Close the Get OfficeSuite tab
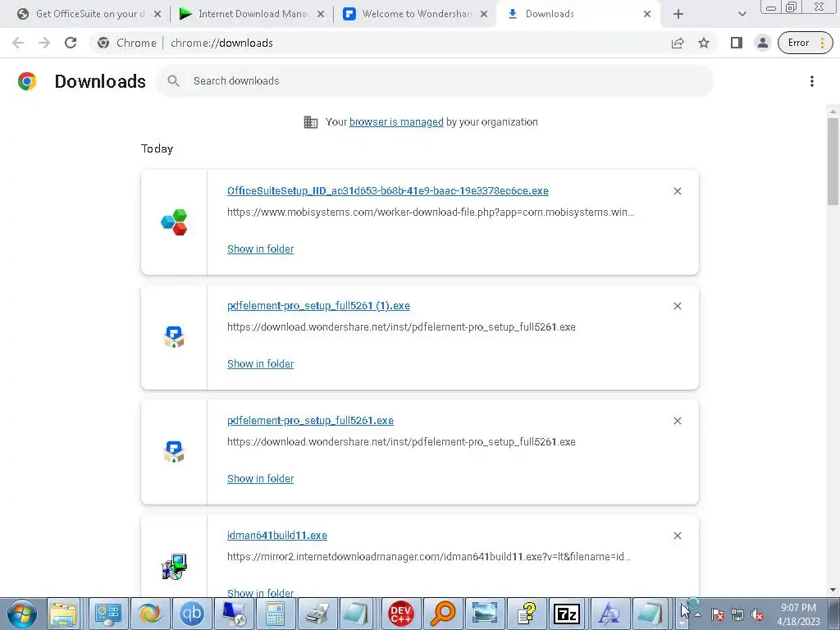 [x=157, y=15]
